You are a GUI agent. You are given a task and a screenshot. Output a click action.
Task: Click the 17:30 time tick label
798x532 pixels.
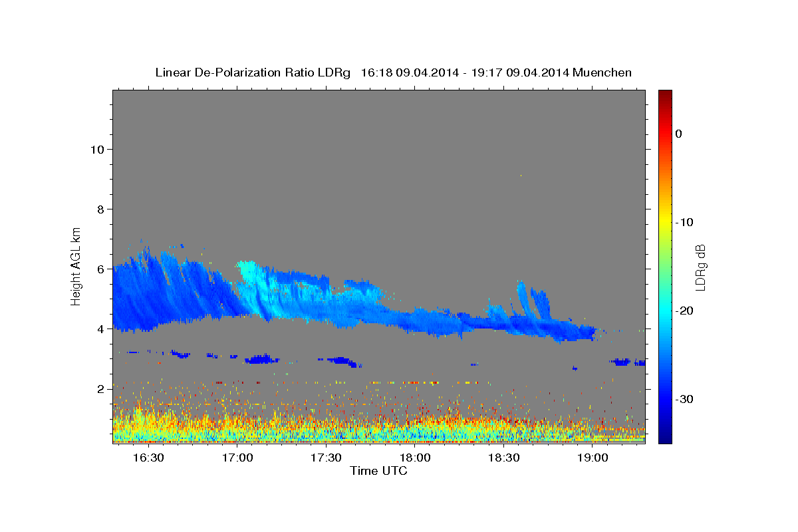point(326,458)
